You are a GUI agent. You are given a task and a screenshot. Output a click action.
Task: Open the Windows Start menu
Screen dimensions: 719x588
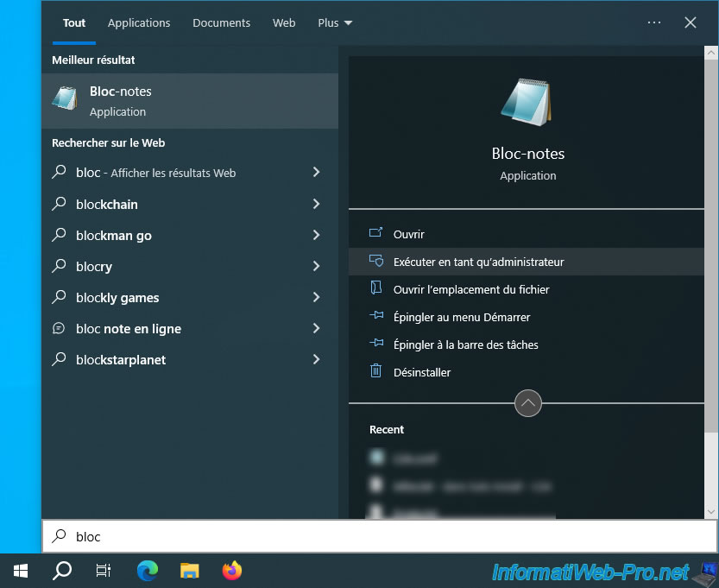point(21,571)
